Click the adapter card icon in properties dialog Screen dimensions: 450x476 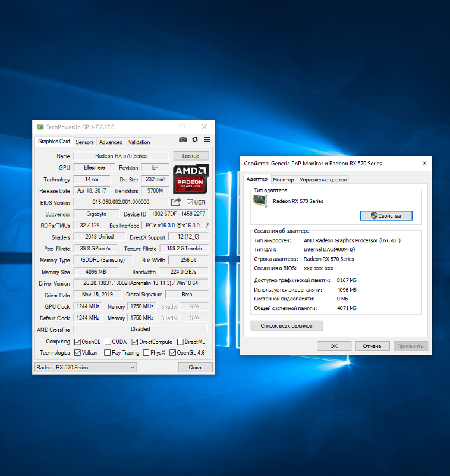260,201
